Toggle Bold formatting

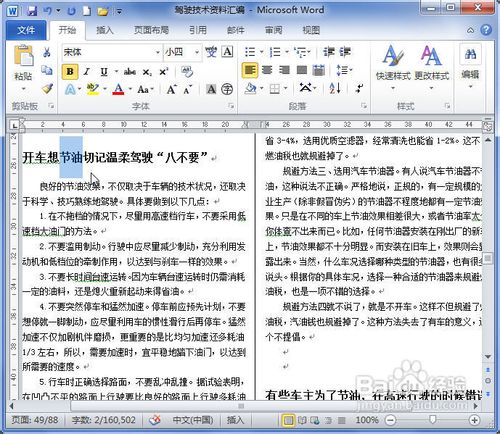point(70,72)
